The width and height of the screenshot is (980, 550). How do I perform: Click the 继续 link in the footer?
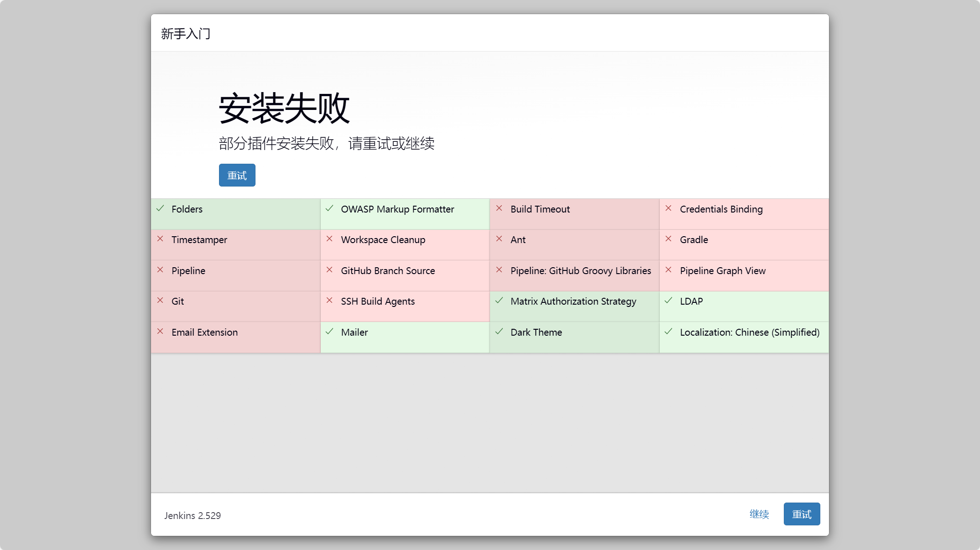pos(759,514)
